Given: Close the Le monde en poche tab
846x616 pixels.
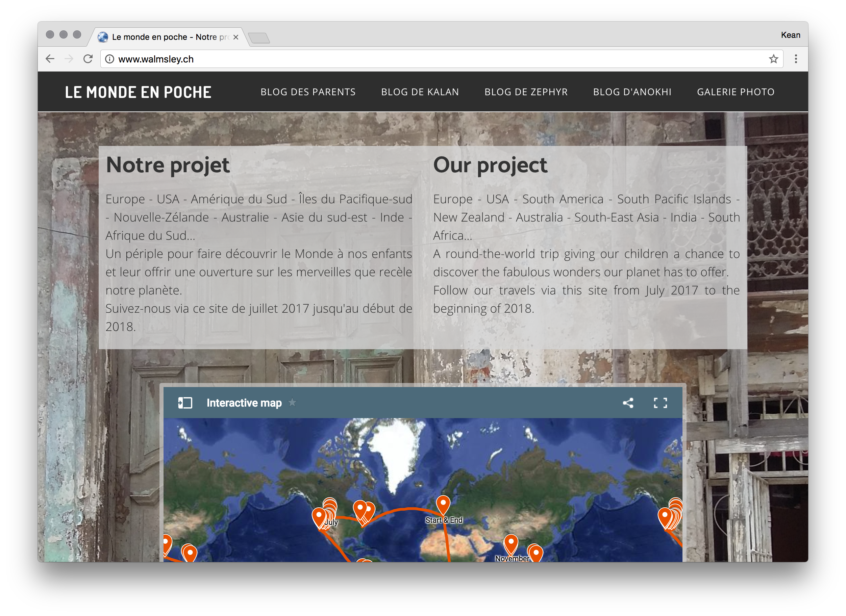Looking at the screenshot, I should click(236, 37).
